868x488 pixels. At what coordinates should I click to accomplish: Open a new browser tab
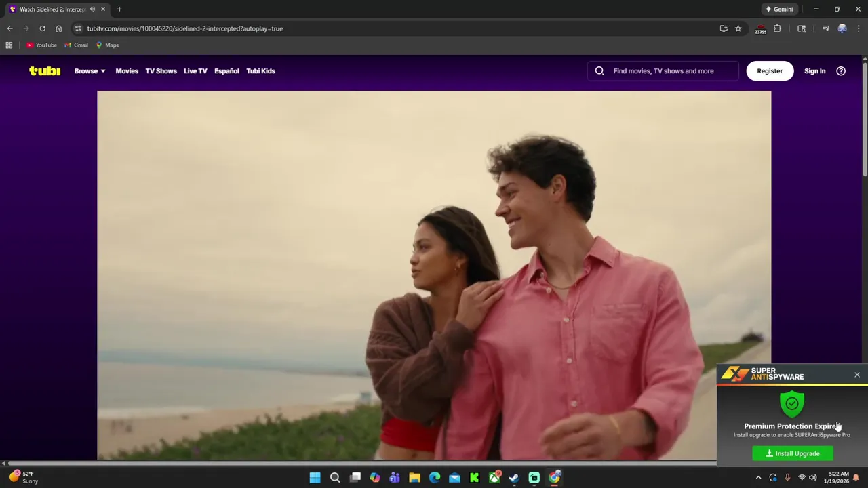[119, 9]
